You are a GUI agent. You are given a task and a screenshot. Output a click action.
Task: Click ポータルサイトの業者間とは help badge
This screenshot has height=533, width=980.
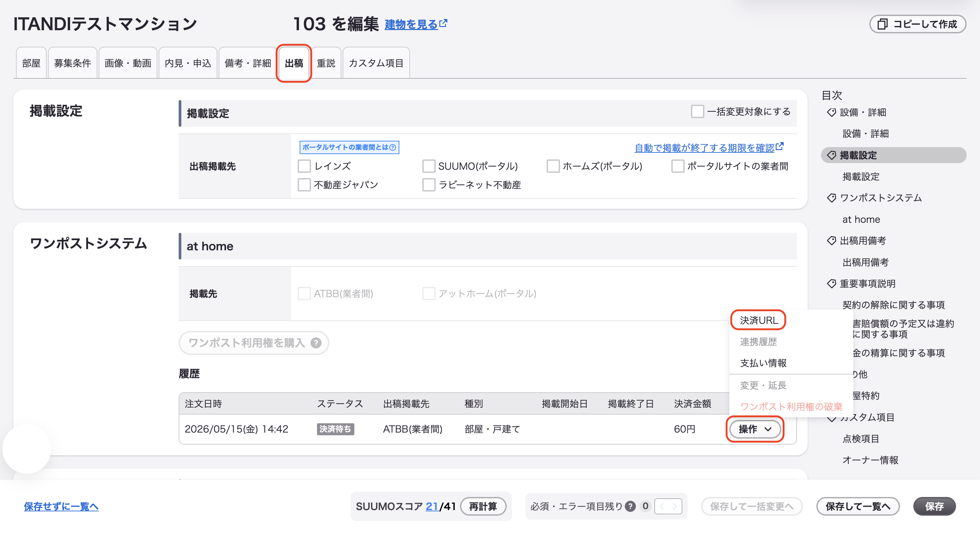coord(349,147)
